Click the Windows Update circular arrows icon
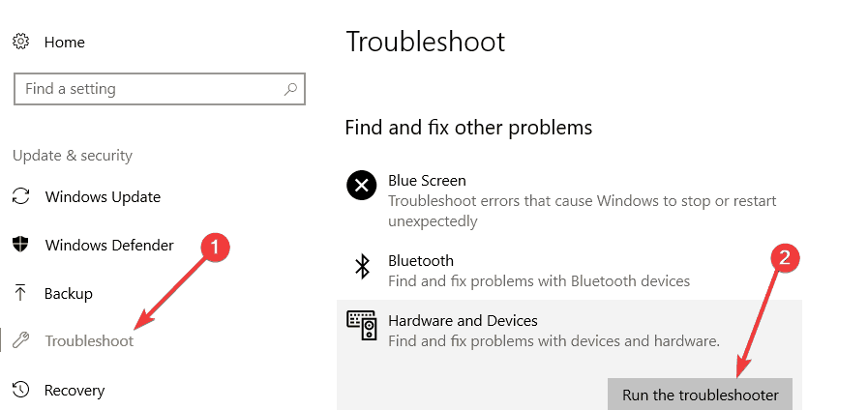868x410 pixels. click(21, 196)
